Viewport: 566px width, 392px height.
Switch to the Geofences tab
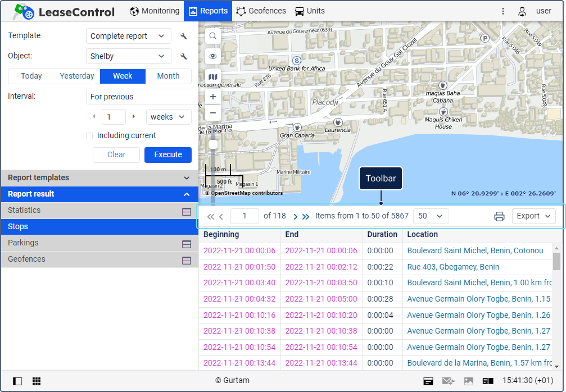(261, 11)
